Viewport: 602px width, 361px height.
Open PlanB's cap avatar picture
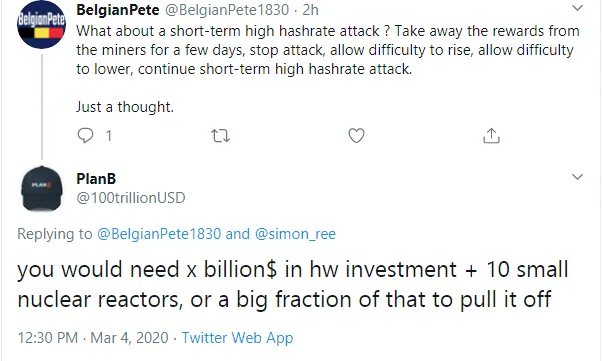[x=41, y=189]
